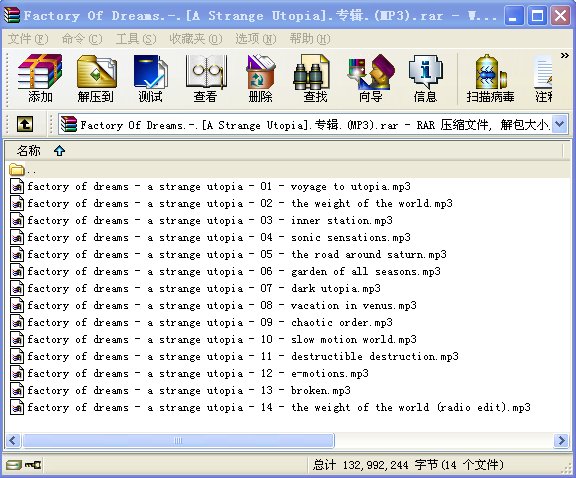Click mp3 file icon of 13 broken

click(17, 390)
